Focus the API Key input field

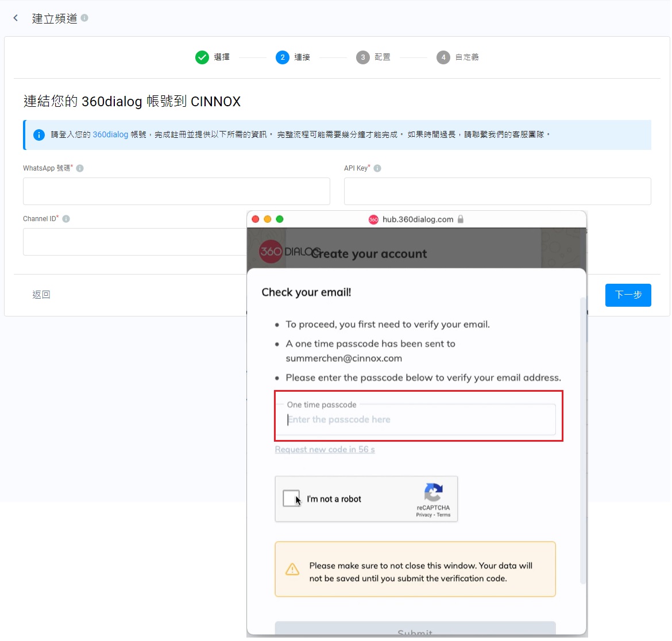pyautogui.click(x=497, y=191)
